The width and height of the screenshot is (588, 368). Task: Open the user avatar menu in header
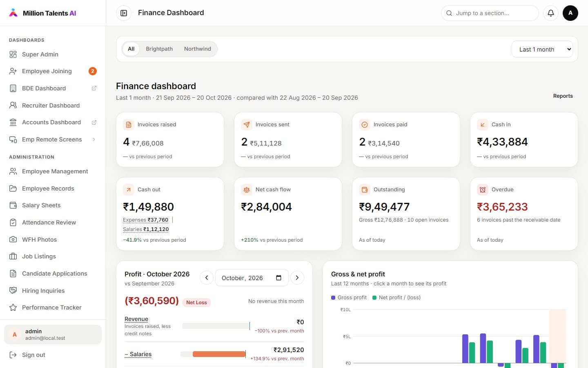point(570,13)
